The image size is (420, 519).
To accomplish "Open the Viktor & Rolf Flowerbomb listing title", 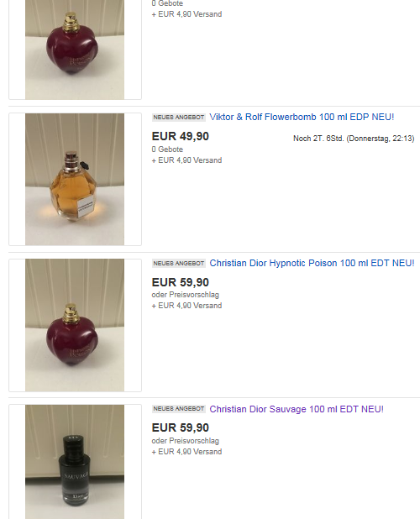I will pos(302,117).
